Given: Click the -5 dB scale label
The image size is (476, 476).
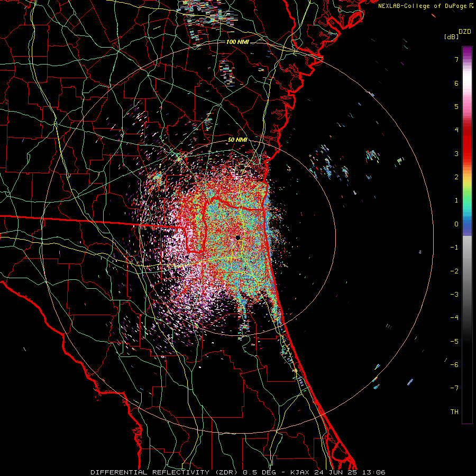Looking at the screenshot, I should (454, 342).
